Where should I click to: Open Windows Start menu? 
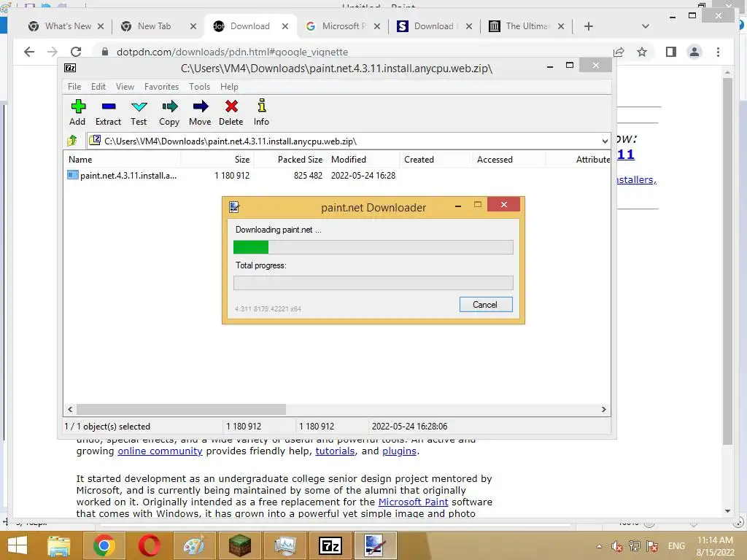tap(18, 545)
